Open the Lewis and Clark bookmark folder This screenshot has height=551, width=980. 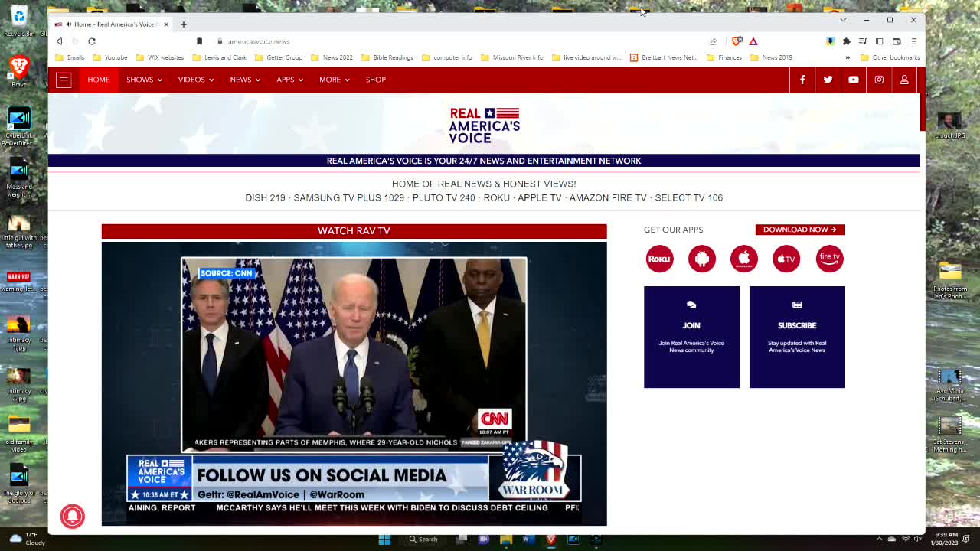pyautogui.click(x=220, y=57)
